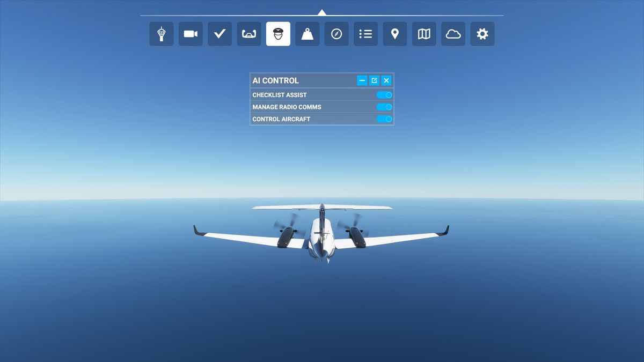Open the weather panel

pyautogui.click(x=453, y=33)
